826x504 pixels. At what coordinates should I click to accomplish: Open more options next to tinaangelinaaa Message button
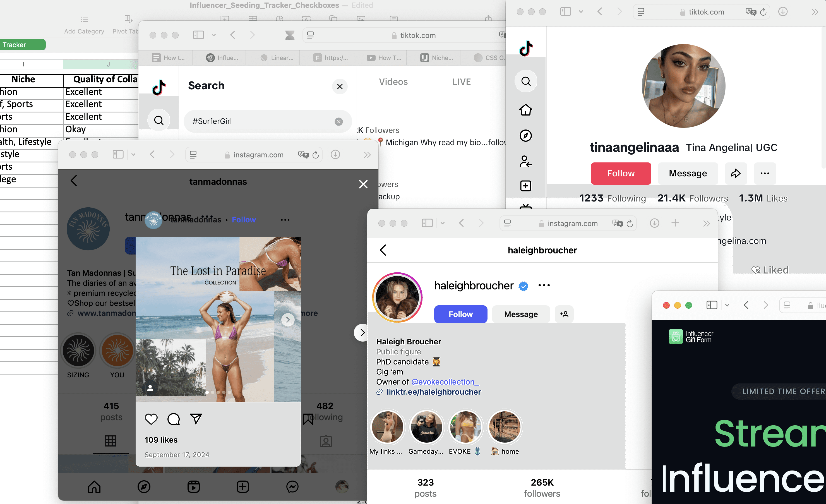tap(765, 173)
